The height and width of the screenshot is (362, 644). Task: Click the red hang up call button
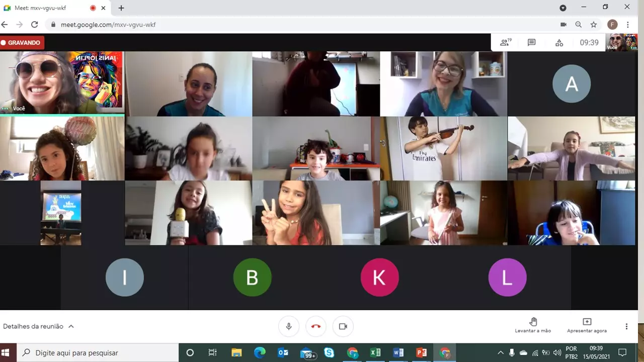pos(316,326)
